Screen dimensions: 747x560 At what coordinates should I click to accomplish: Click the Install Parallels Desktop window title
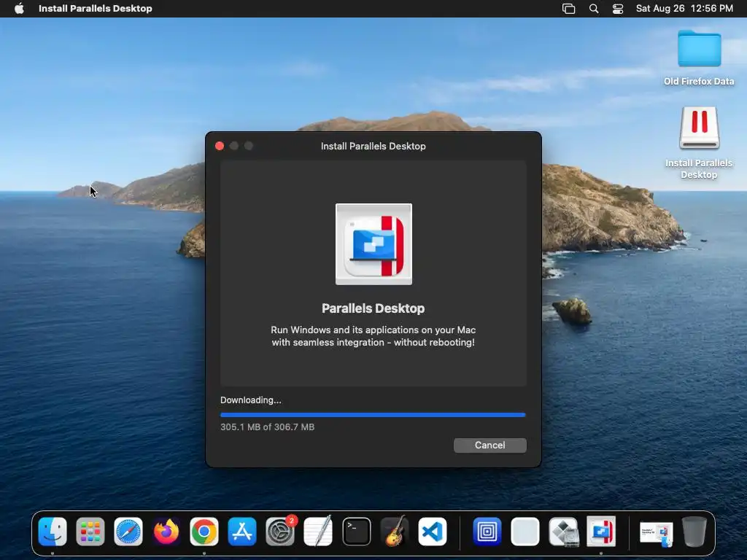[x=373, y=146]
